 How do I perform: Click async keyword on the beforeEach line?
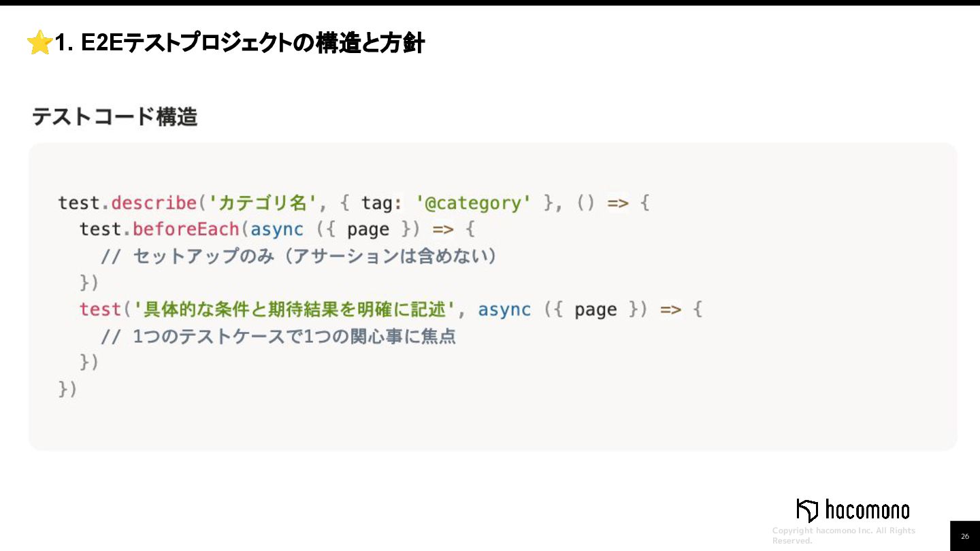[x=277, y=230]
